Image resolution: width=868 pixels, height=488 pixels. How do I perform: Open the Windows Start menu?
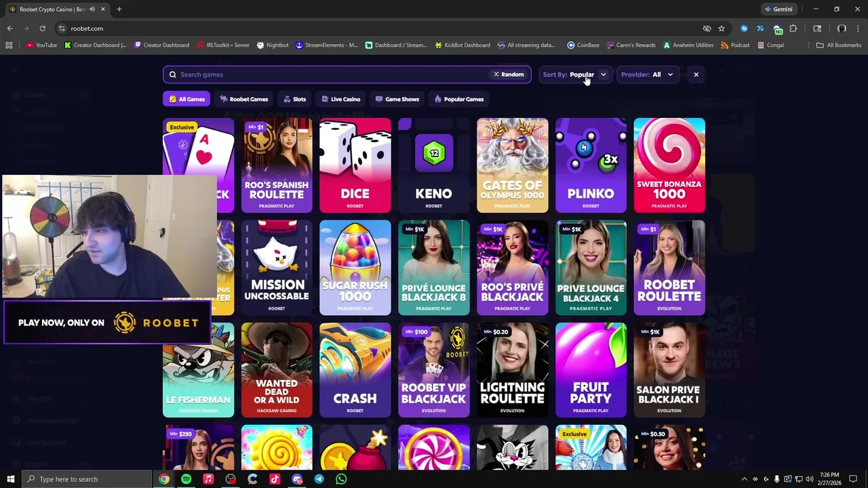click(10, 479)
